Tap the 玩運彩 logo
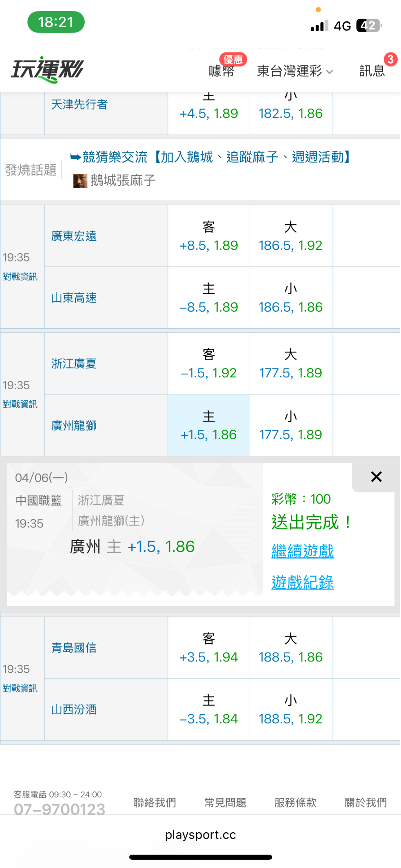Image resolution: width=401 pixels, height=868 pixels. 48,69
